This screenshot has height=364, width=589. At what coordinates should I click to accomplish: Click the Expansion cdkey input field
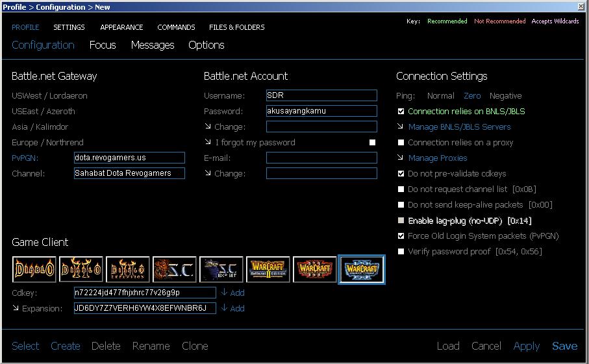coord(145,308)
